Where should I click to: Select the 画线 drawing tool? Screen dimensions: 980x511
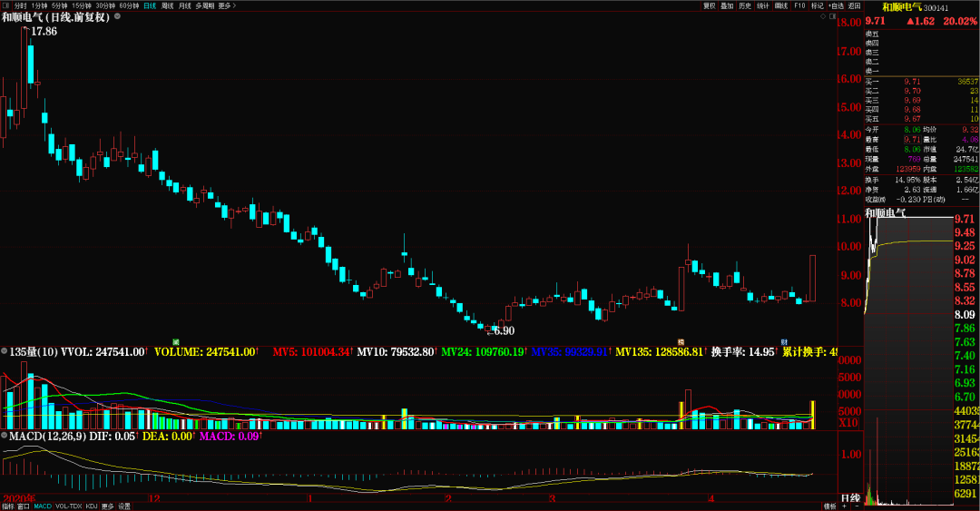[781, 5]
